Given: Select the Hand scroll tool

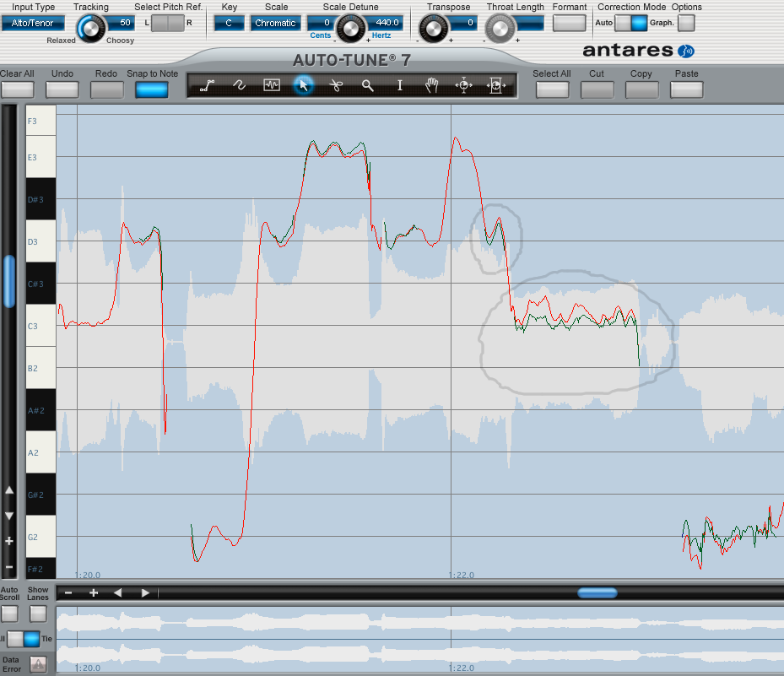Looking at the screenshot, I should (x=431, y=85).
